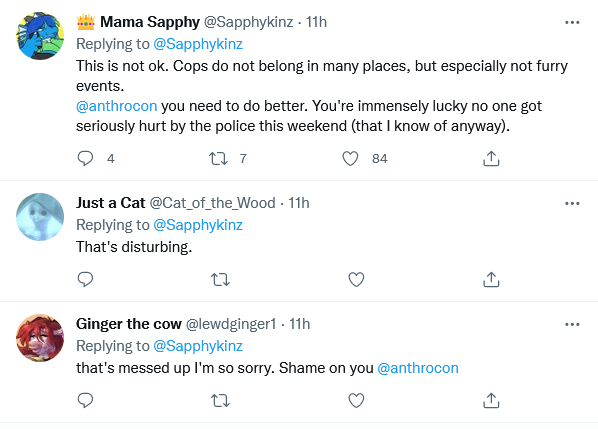
Task: Retweet Ginger the cow's tweet
Action: point(220,401)
